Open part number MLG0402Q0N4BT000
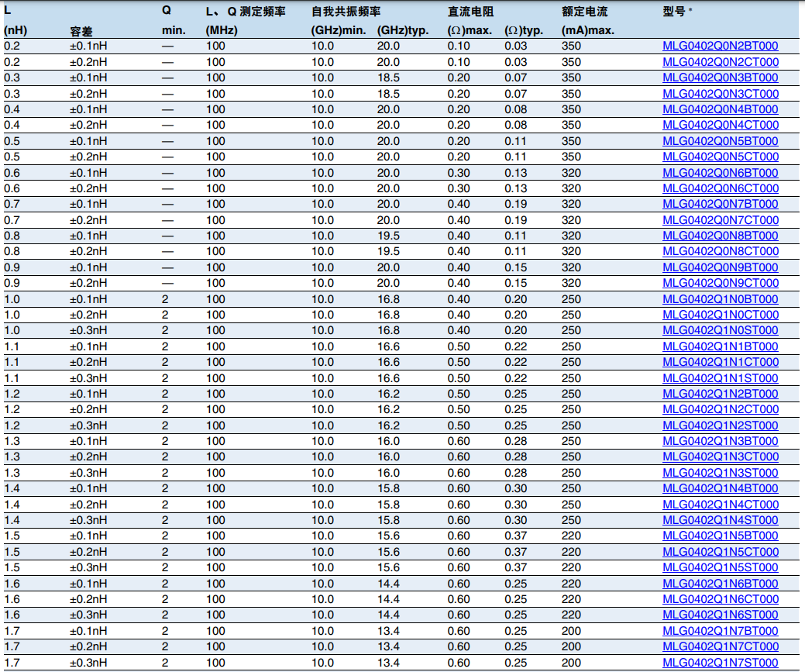 (x=720, y=109)
